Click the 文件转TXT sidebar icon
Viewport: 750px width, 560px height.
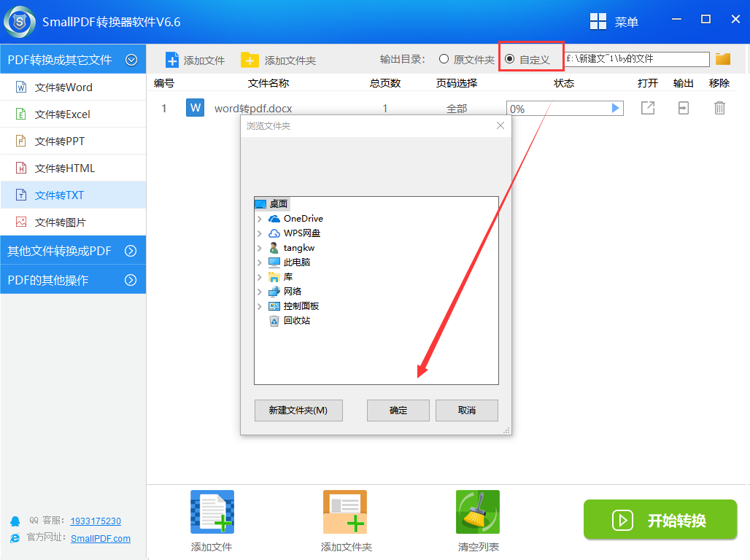[21, 195]
